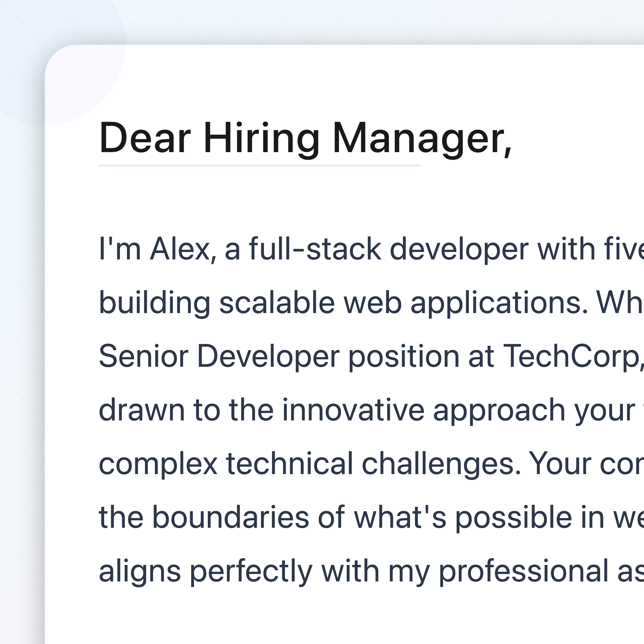Click the lavender underline beneath the heading

click(x=259, y=165)
